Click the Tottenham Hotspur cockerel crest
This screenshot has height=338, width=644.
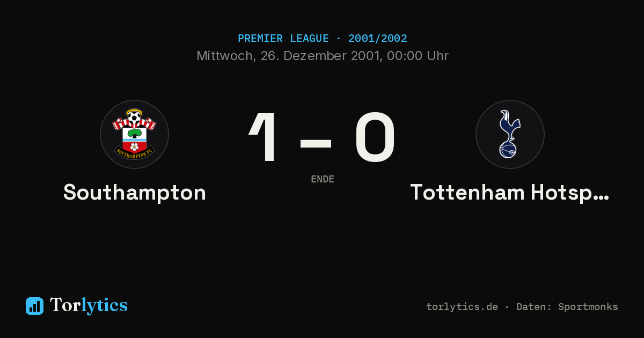[510, 134]
